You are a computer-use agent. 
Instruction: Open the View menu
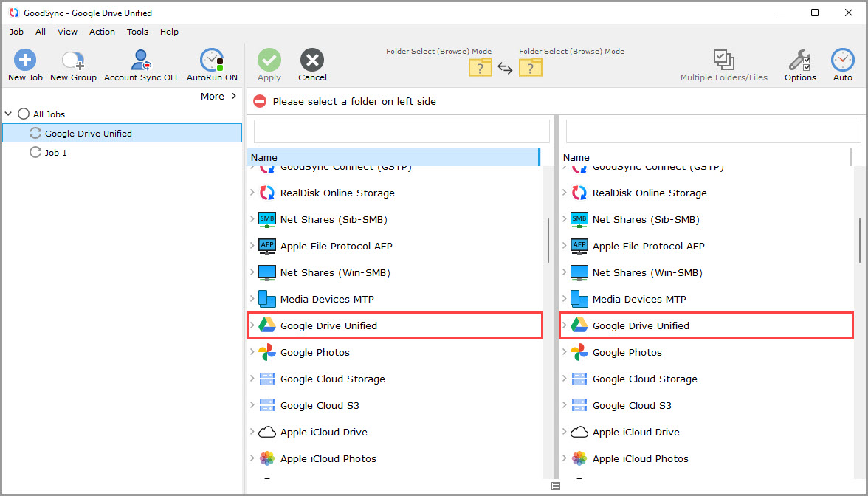coord(68,32)
